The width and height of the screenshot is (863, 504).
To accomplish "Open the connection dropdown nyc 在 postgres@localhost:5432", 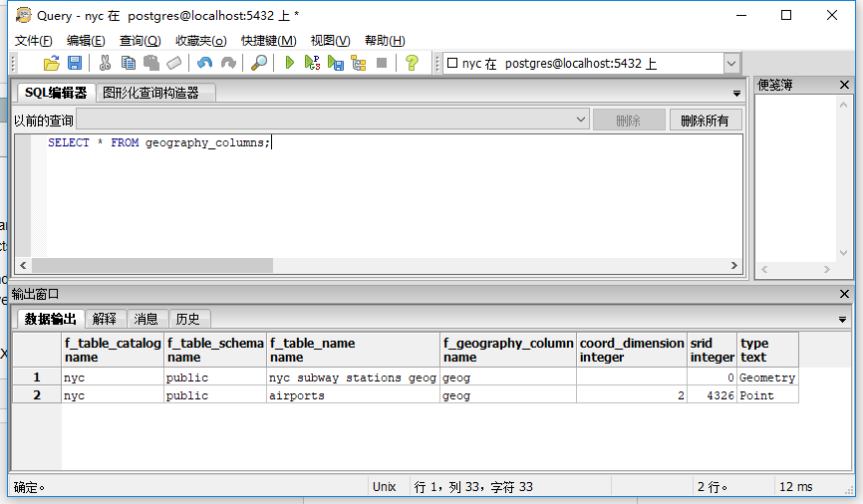I will (730, 64).
